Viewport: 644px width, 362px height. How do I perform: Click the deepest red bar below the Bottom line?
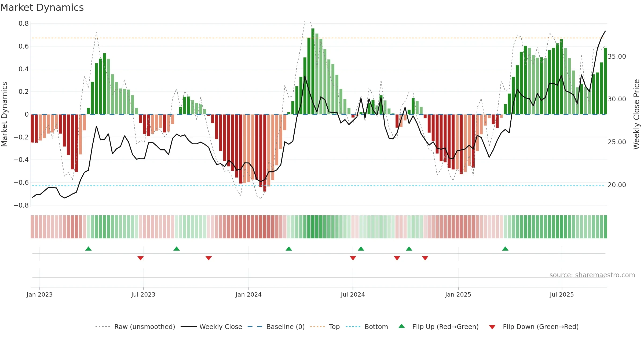click(x=265, y=153)
